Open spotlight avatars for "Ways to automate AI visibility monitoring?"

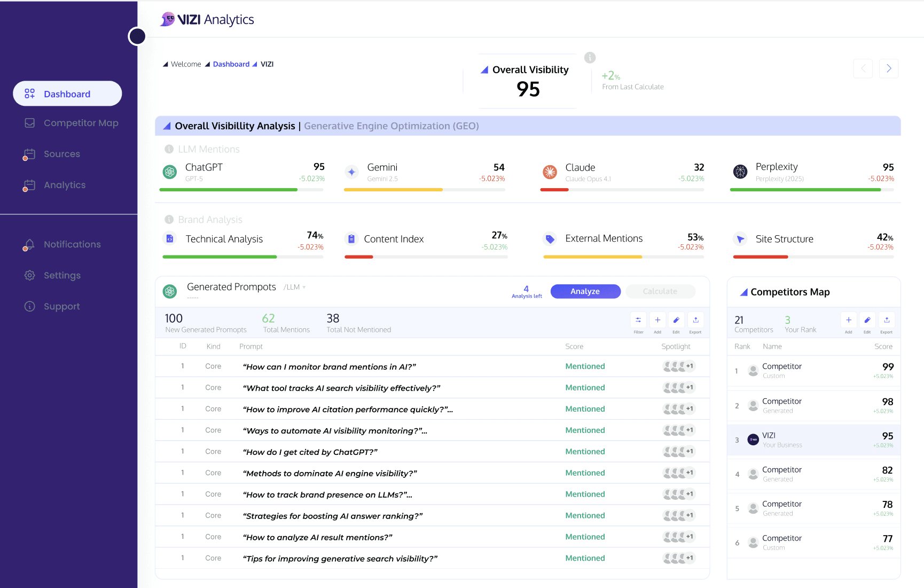[x=679, y=430]
